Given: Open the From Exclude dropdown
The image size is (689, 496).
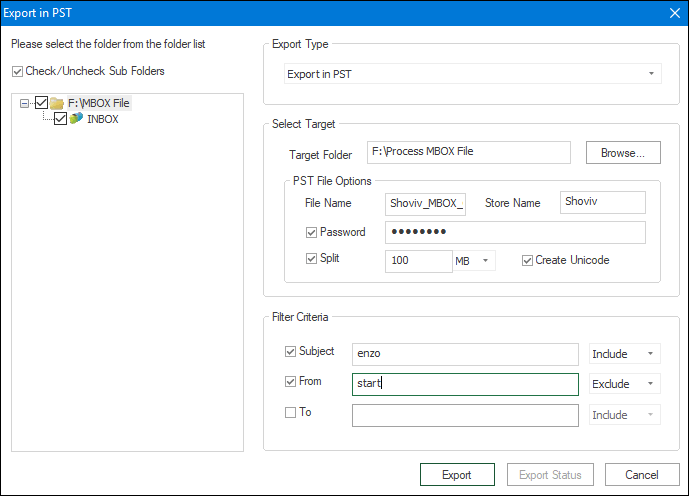Looking at the screenshot, I should coord(624,384).
